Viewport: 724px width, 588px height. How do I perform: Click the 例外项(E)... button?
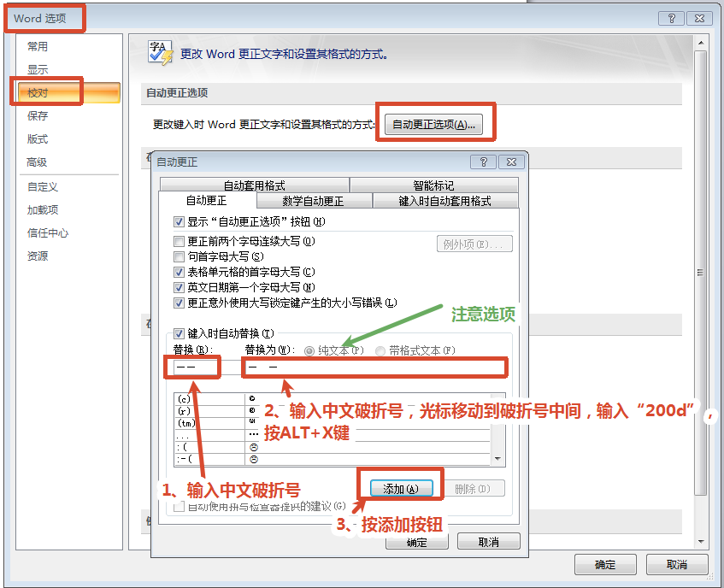point(474,244)
